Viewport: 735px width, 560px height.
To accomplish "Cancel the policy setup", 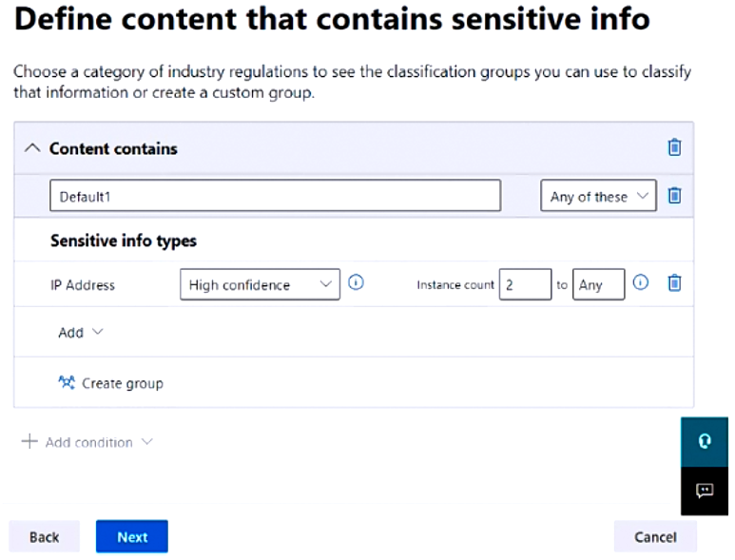I will pyautogui.click(x=655, y=537).
